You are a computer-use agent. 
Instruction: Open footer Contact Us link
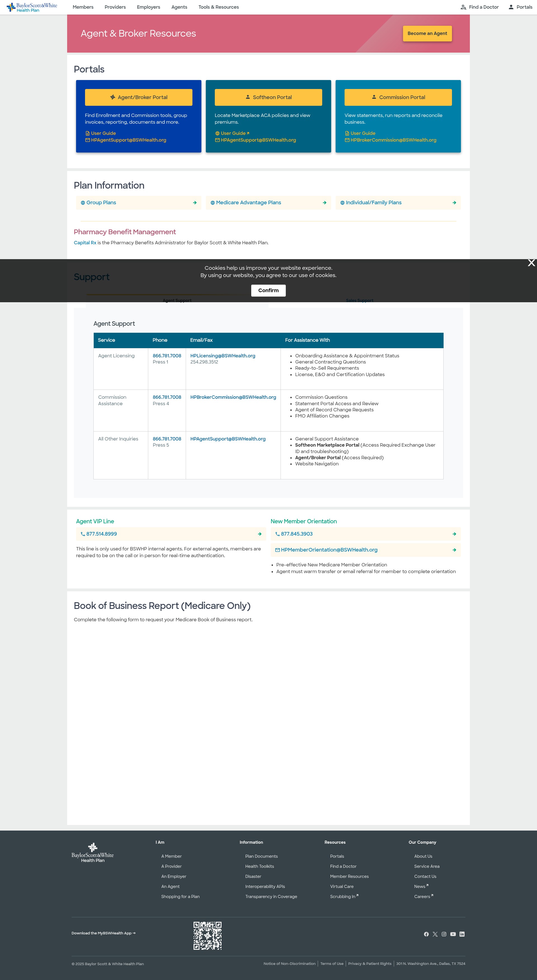coord(425,876)
